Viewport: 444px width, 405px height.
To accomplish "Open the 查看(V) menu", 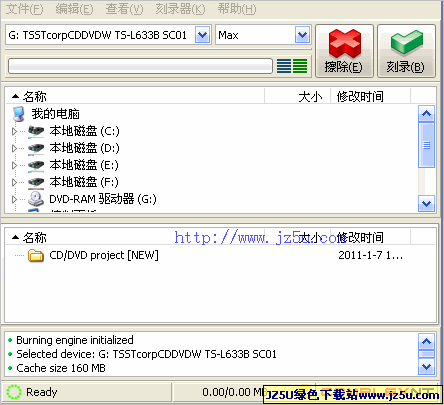I will (124, 9).
